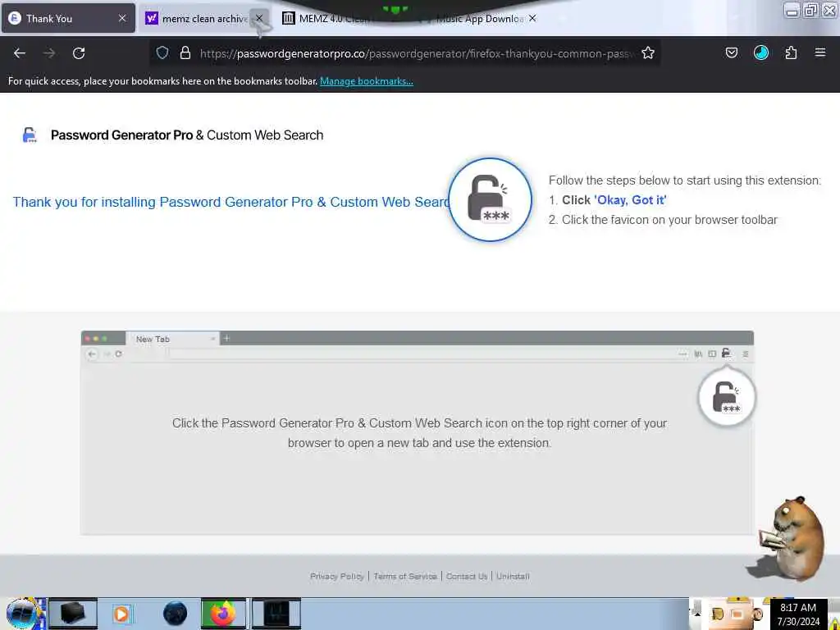Open the Terms of Service link
Screen dimensions: 840x630
[x=405, y=577]
